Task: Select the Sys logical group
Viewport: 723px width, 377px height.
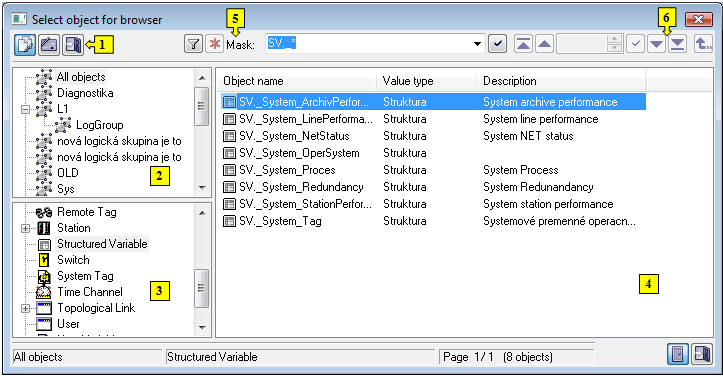Action: [65, 189]
